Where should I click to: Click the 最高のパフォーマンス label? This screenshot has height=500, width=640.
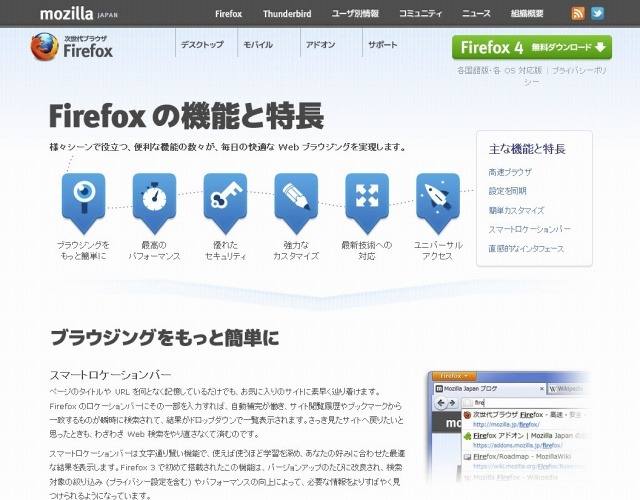tap(154, 251)
